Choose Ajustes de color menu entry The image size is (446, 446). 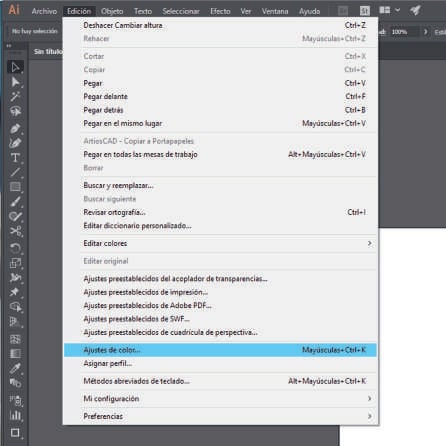220,350
